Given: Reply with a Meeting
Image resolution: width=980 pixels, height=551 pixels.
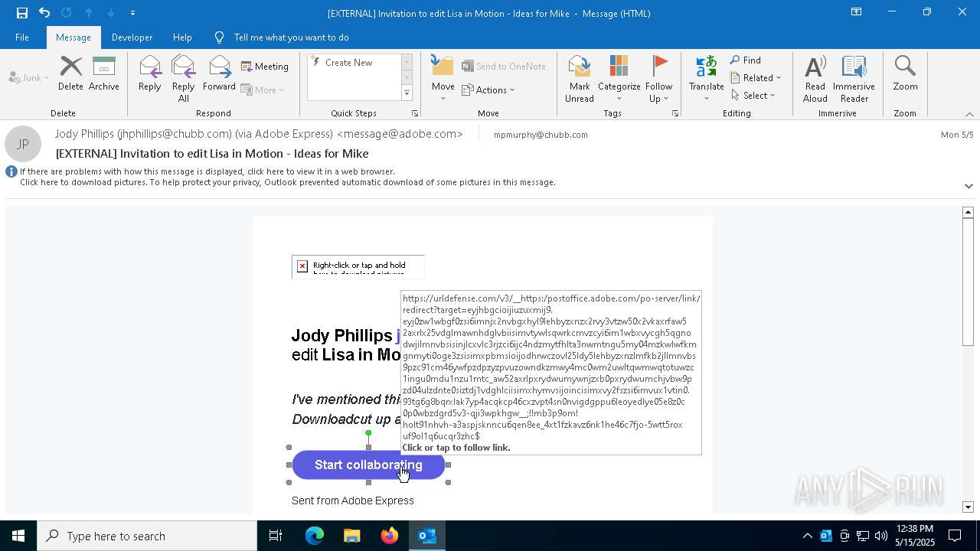Looking at the screenshot, I should tap(265, 67).
